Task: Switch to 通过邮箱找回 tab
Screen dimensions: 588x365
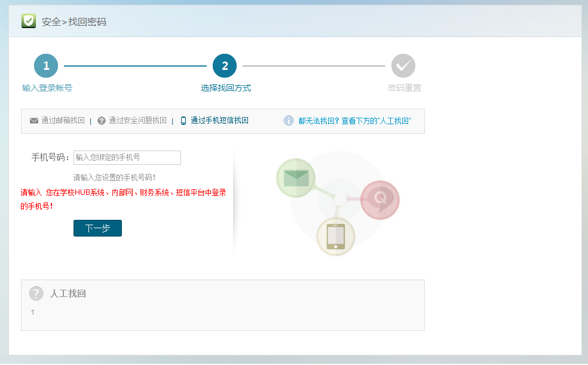Action: [63, 121]
